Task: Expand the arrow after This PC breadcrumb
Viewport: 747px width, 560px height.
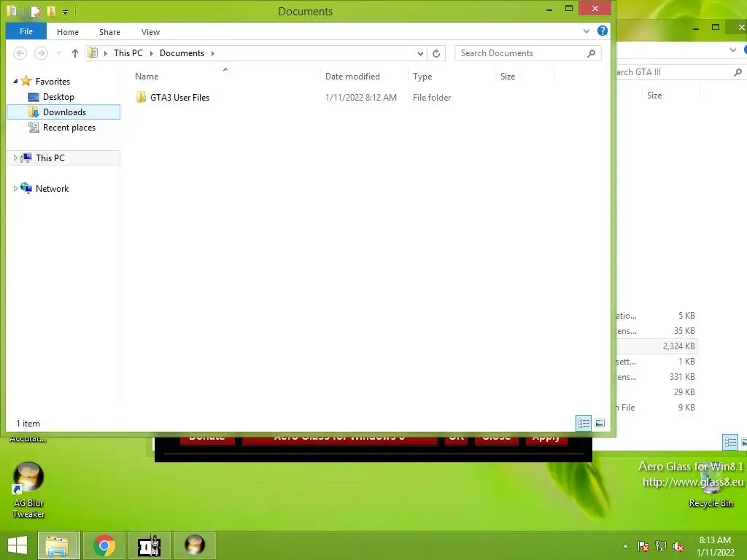Action: tap(152, 53)
